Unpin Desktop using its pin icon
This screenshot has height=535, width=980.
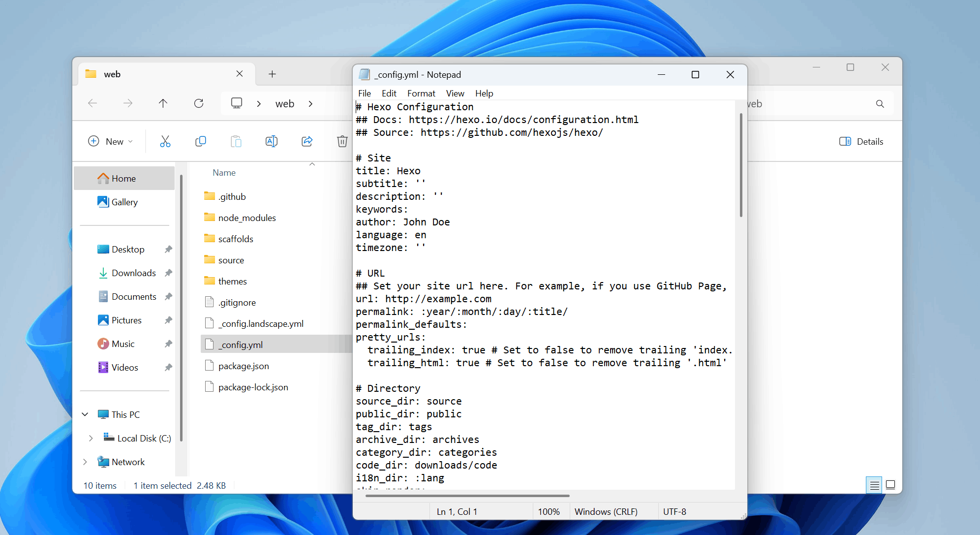coord(168,249)
